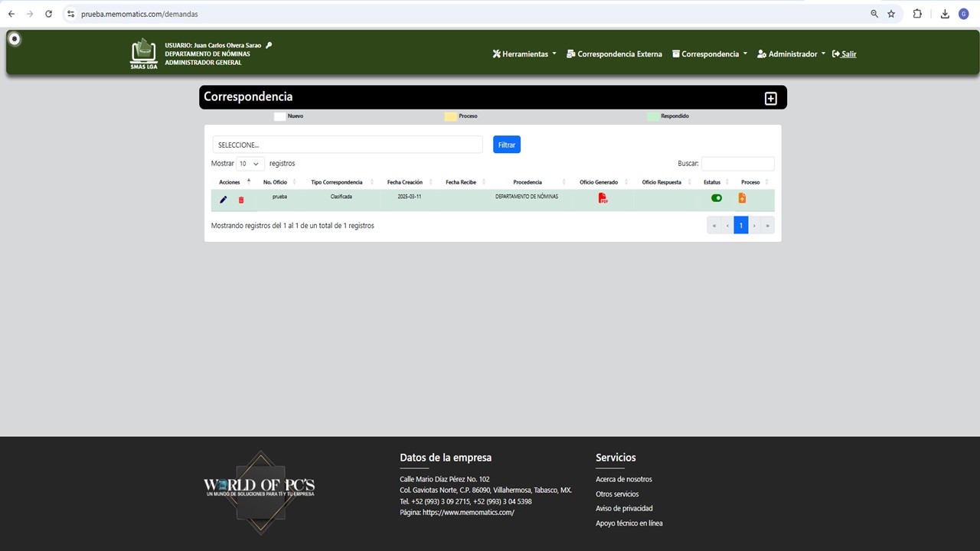
Task: Click the blue Filtrar button
Action: (507, 145)
